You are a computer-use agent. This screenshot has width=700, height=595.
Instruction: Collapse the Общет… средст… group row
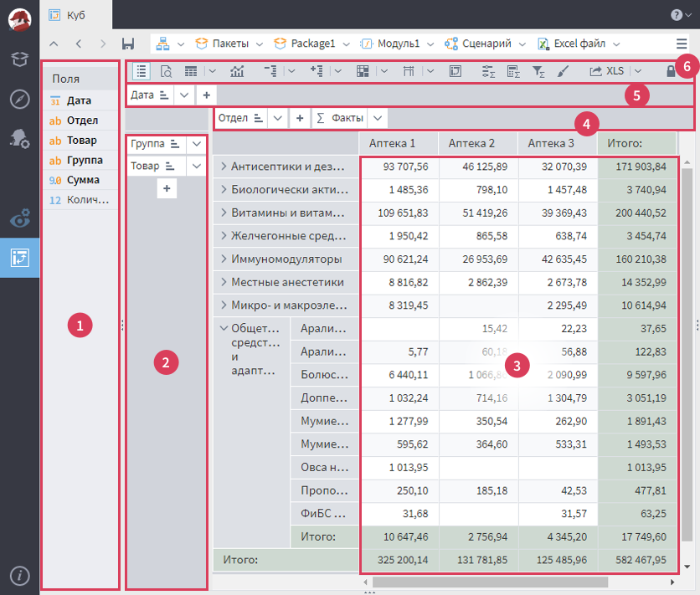pos(224,328)
